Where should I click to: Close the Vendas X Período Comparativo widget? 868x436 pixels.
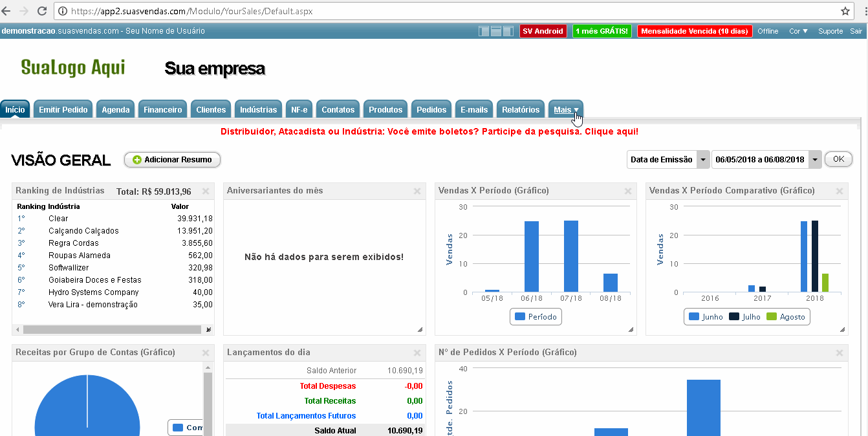pyautogui.click(x=840, y=191)
